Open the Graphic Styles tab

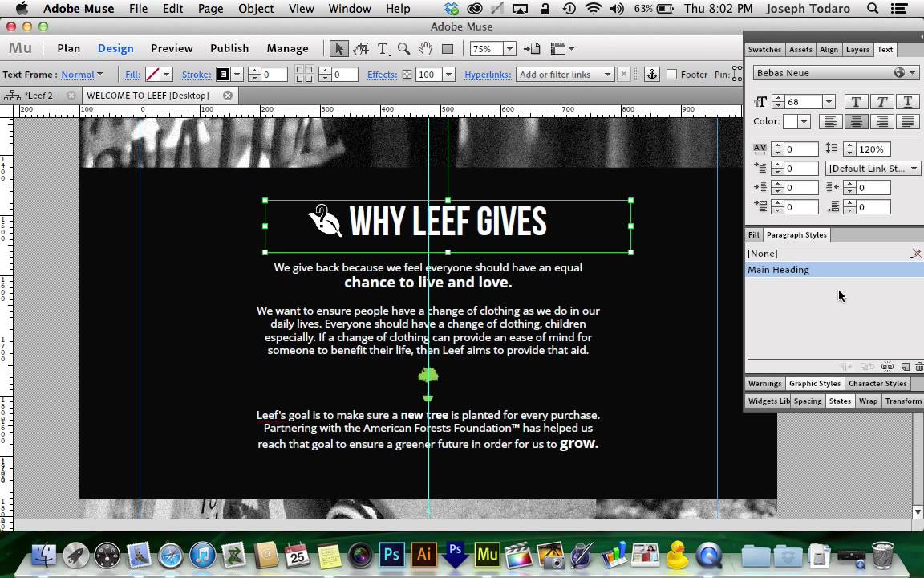click(815, 384)
